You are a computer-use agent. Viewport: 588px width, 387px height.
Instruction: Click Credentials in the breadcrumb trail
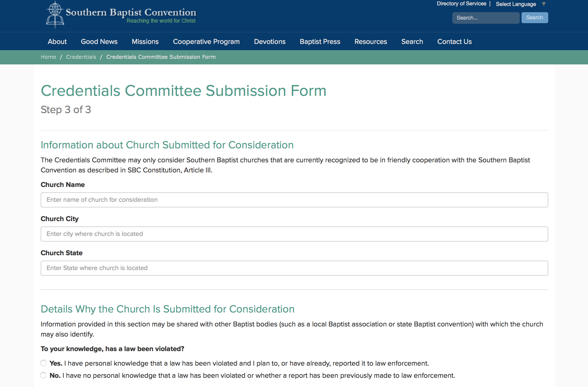coord(81,57)
